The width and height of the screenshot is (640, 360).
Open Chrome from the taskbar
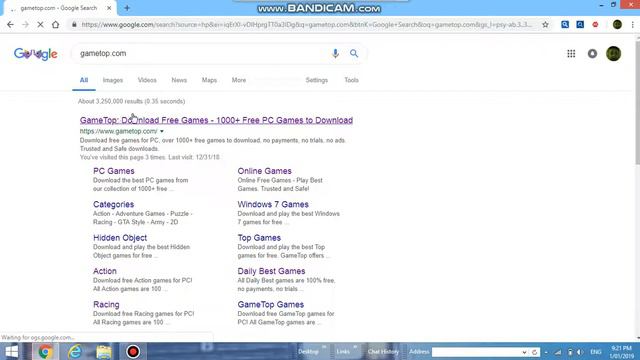45,351
